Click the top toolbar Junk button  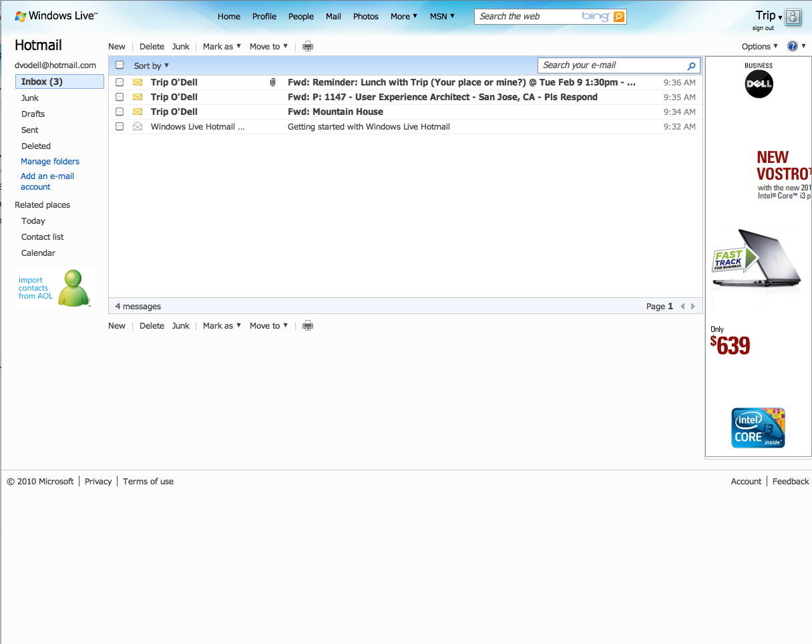click(x=181, y=46)
